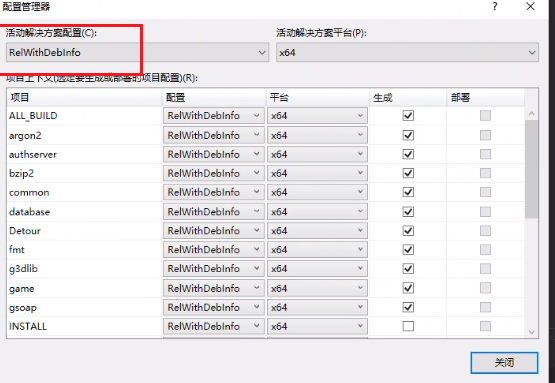Select the authserver project name
This screenshot has width=555, height=383.
[x=33, y=155]
